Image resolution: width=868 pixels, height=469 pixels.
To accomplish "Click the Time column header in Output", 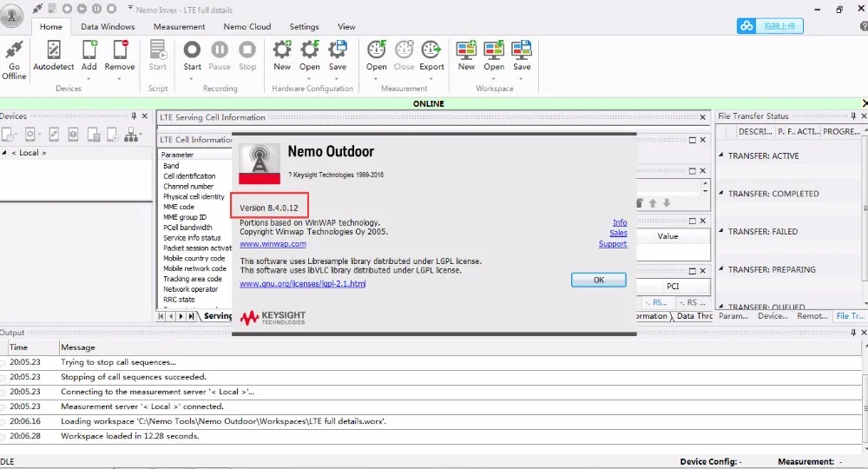I will (x=33, y=347).
